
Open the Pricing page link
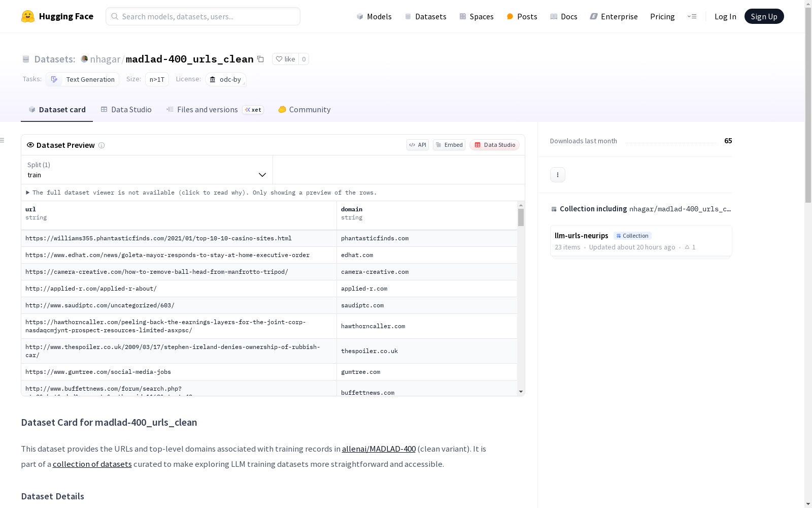tap(662, 16)
